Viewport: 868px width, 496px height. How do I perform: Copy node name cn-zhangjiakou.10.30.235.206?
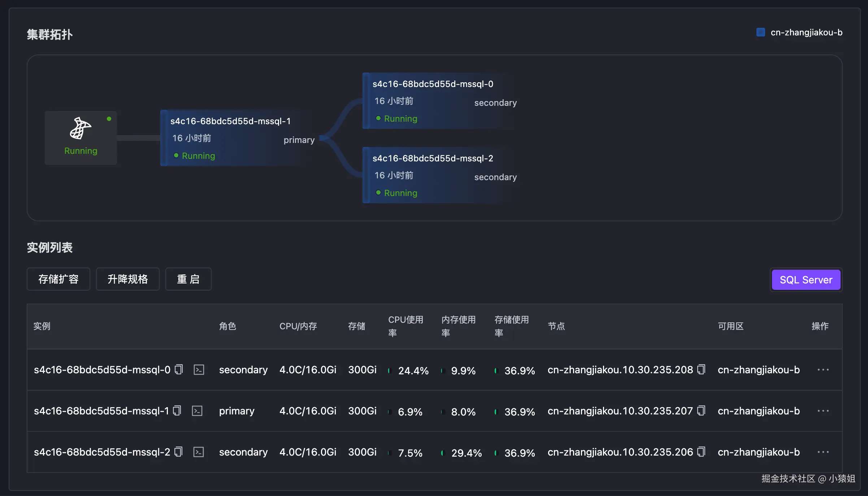click(701, 452)
